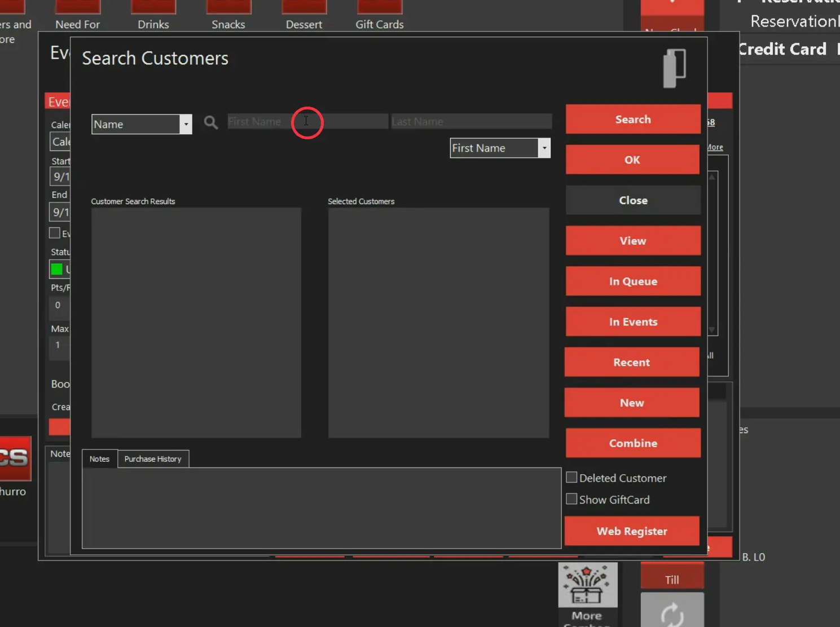840x627 pixels.
Task: Click the notes text area
Action: 322,508
